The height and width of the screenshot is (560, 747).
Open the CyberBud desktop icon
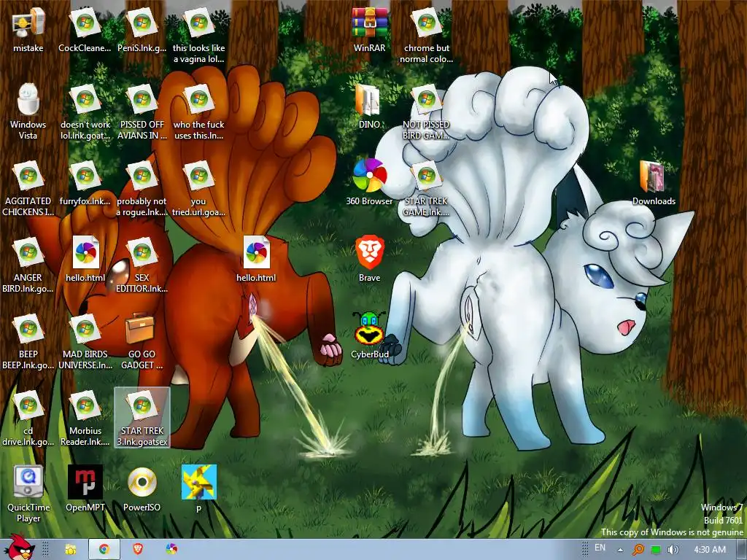370,335
